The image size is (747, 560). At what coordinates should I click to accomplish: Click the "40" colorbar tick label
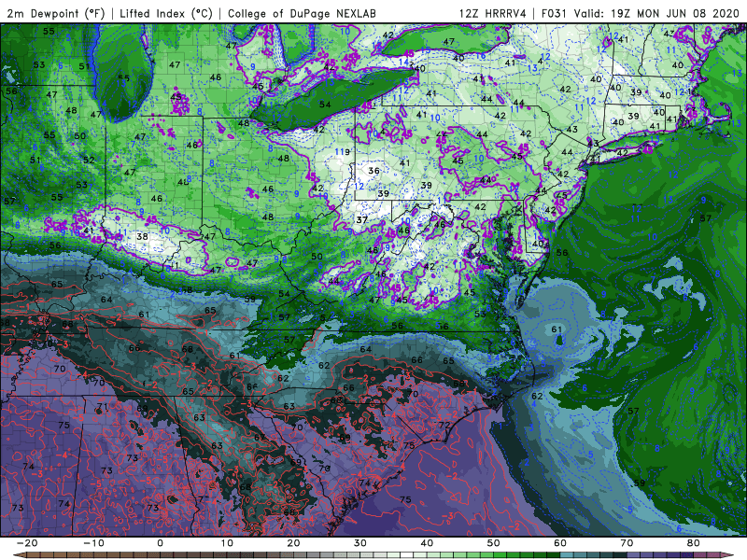[427, 543]
